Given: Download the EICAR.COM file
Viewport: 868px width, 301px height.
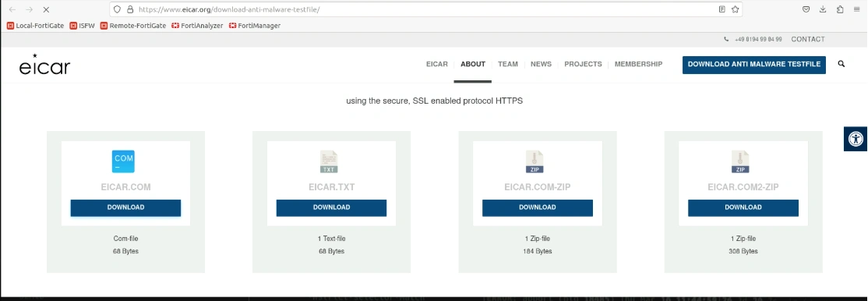Looking at the screenshot, I should (125, 208).
